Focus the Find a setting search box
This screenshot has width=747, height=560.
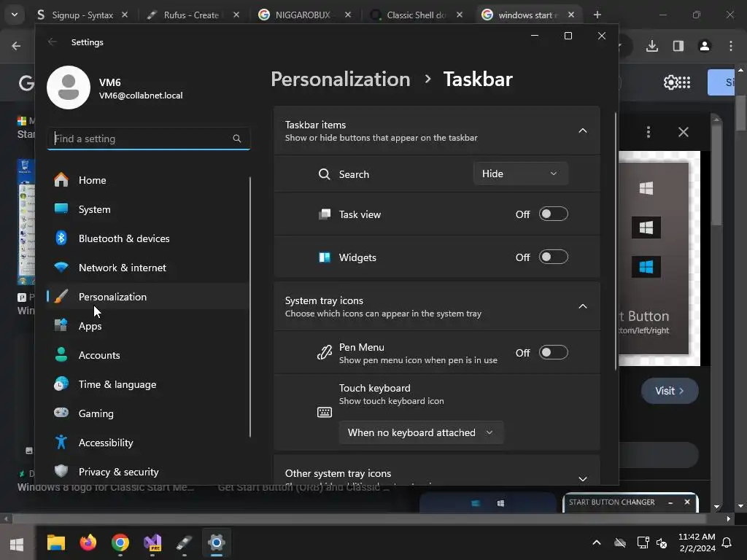click(x=149, y=139)
